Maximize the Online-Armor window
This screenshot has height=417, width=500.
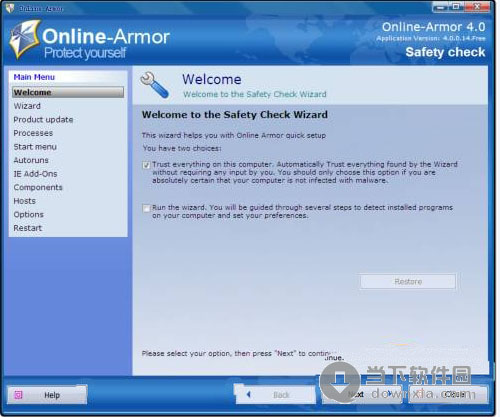pyautogui.click(x=456, y=7)
